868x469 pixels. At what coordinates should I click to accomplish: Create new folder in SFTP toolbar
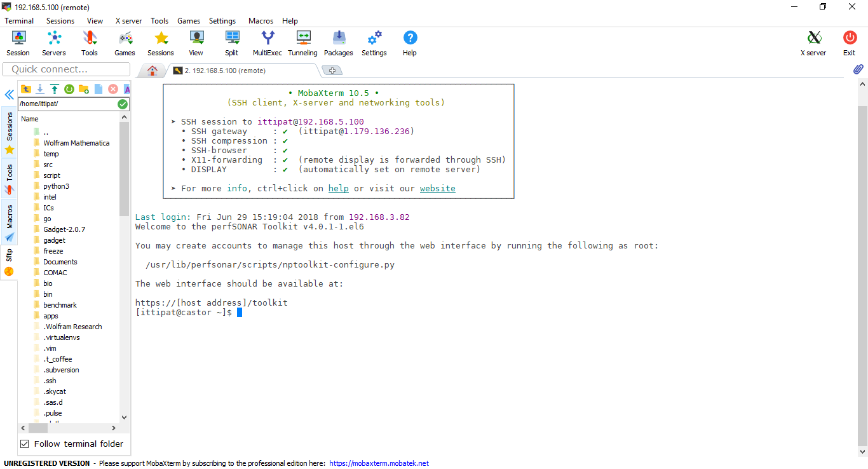point(84,89)
